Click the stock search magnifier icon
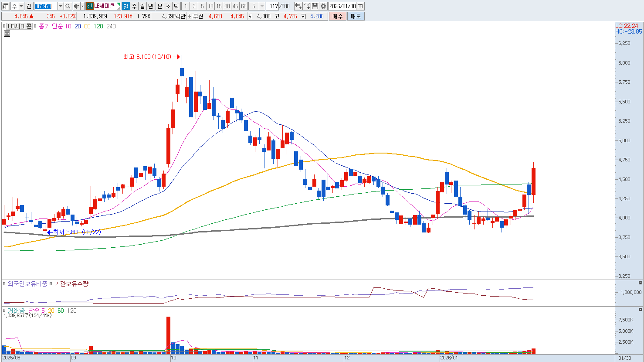Viewport: 644px width, 362px height. point(68,6)
